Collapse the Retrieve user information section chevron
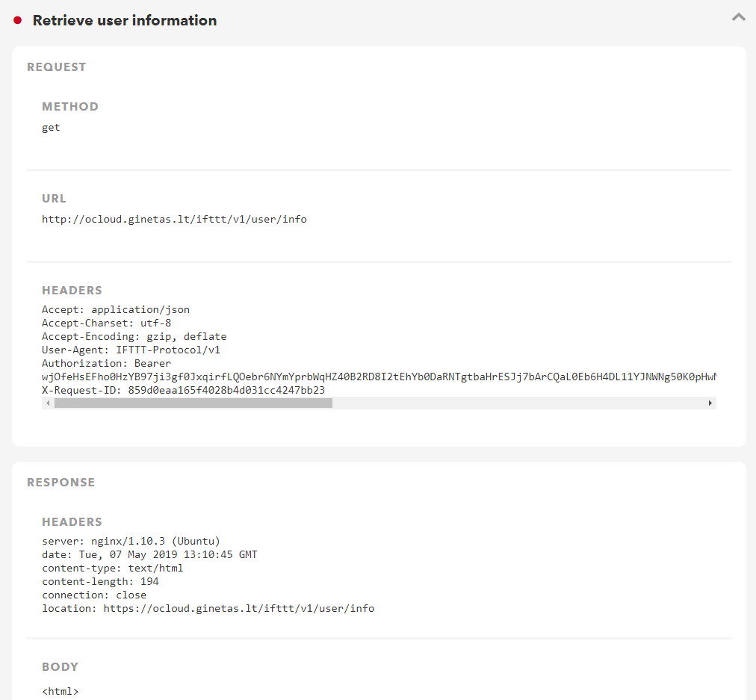 tap(738, 17)
